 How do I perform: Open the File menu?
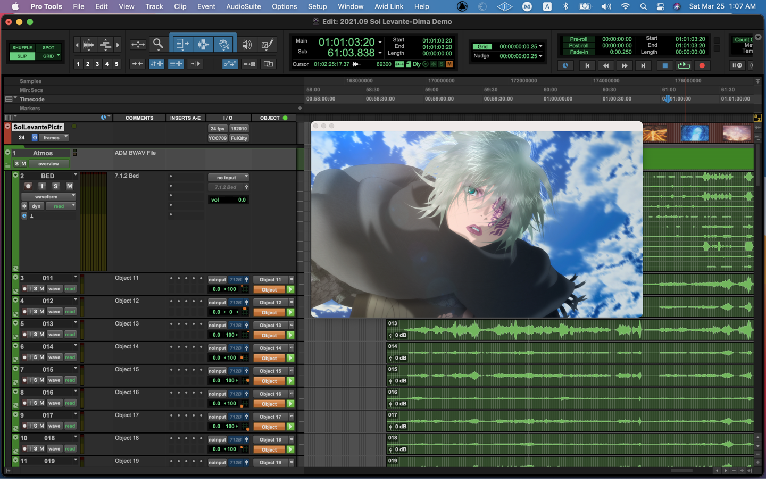(78, 6)
